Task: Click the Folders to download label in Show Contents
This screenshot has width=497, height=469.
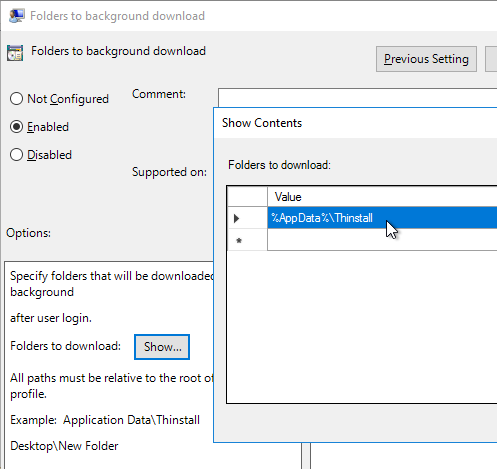Action: pos(279,165)
